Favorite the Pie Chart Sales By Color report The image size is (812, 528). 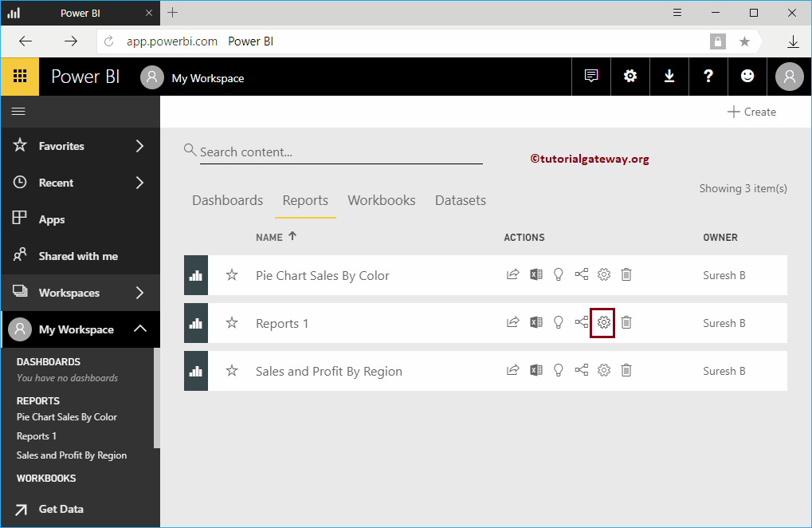[231, 274]
